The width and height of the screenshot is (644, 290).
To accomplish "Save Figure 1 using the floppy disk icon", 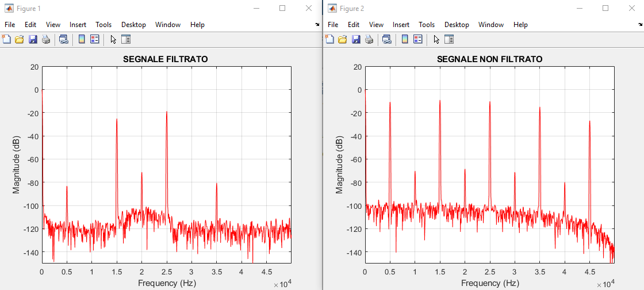I will pyautogui.click(x=33, y=39).
